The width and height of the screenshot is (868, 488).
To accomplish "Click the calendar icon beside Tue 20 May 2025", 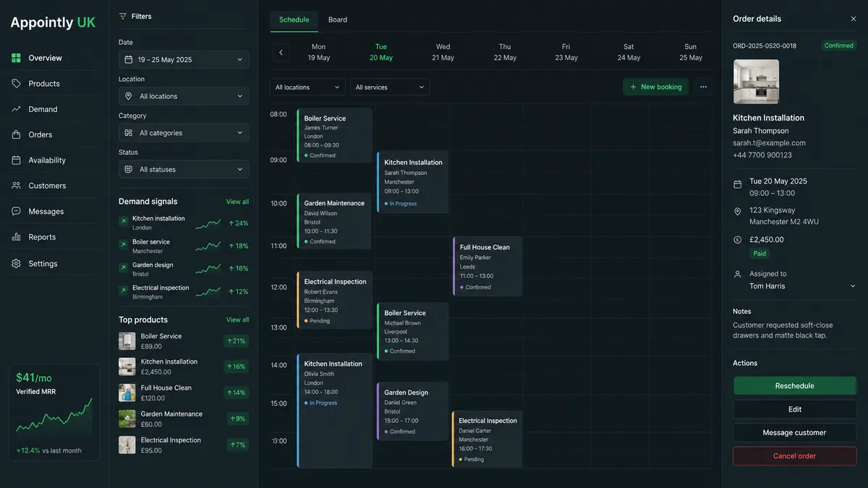I will click(737, 184).
